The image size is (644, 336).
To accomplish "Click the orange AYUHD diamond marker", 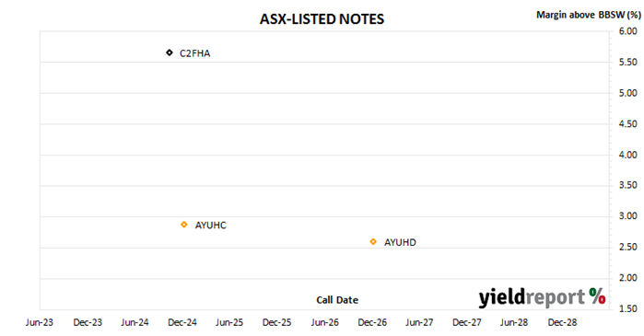I will (x=373, y=241).
